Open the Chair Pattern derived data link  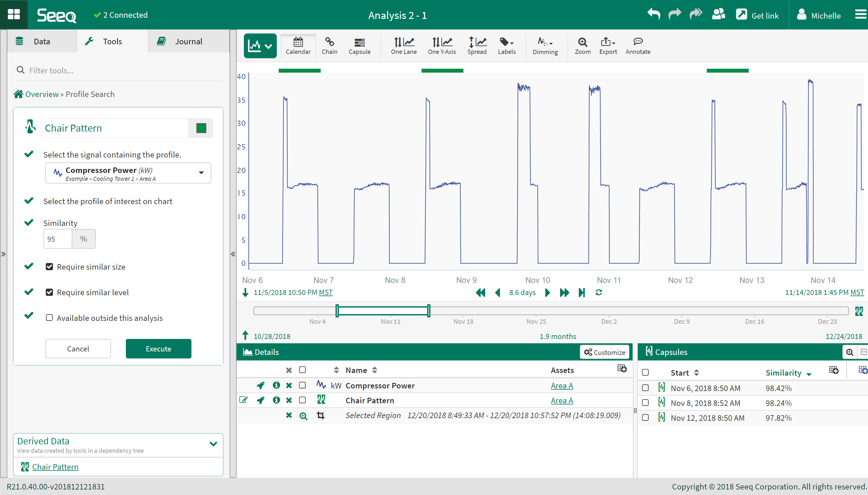coord(55,467)
